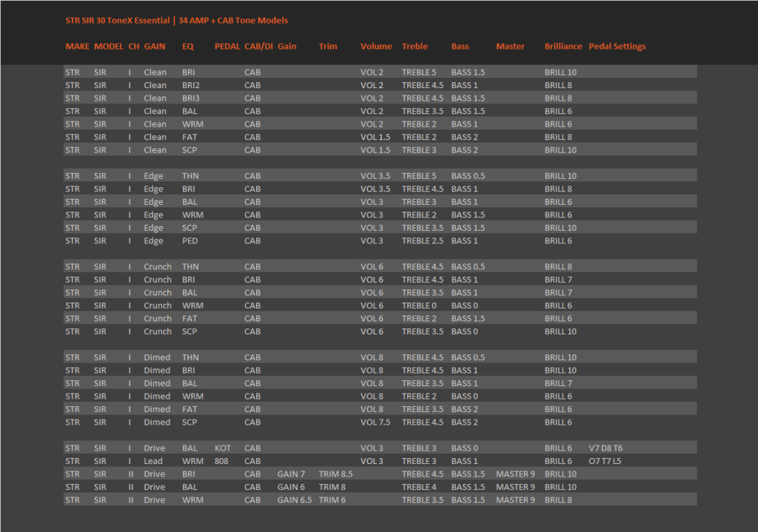Select the 'BRI3' EQ cell
This screenshot has width=758, height=532.
pyautogui.click(x=191, y=98)
